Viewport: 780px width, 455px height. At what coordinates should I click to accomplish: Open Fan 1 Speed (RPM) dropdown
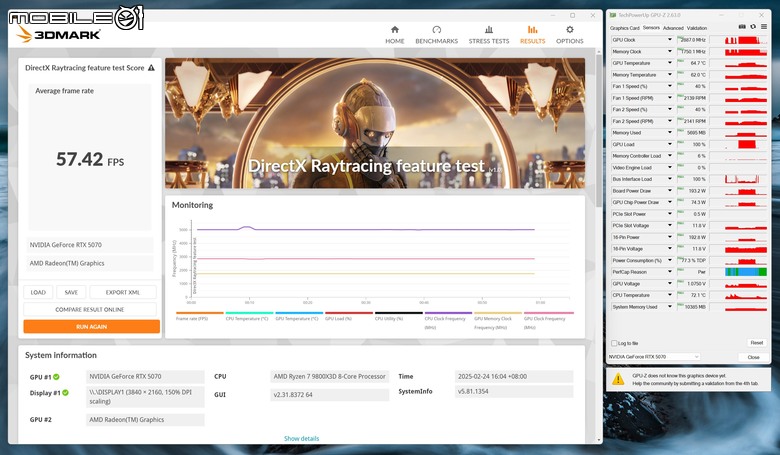(x=670, y=98)
